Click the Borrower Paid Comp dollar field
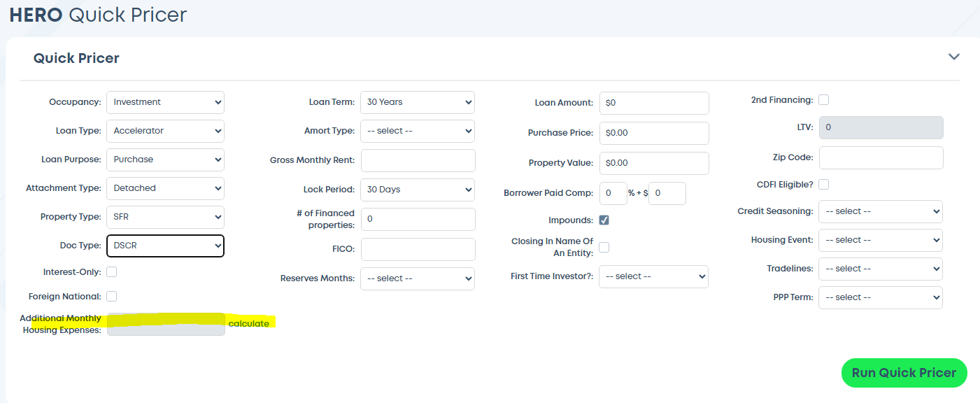Screen dimensions: 980x403 [667, 193]
